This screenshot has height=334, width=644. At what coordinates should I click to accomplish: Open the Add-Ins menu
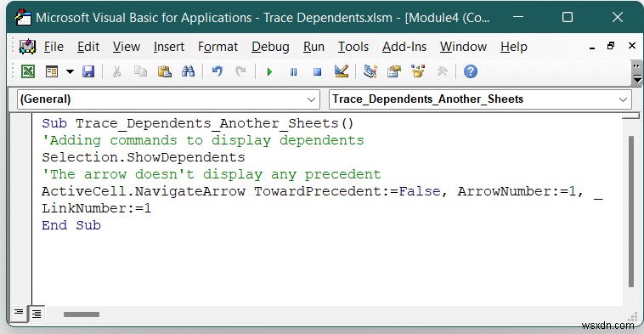(404, 47)
